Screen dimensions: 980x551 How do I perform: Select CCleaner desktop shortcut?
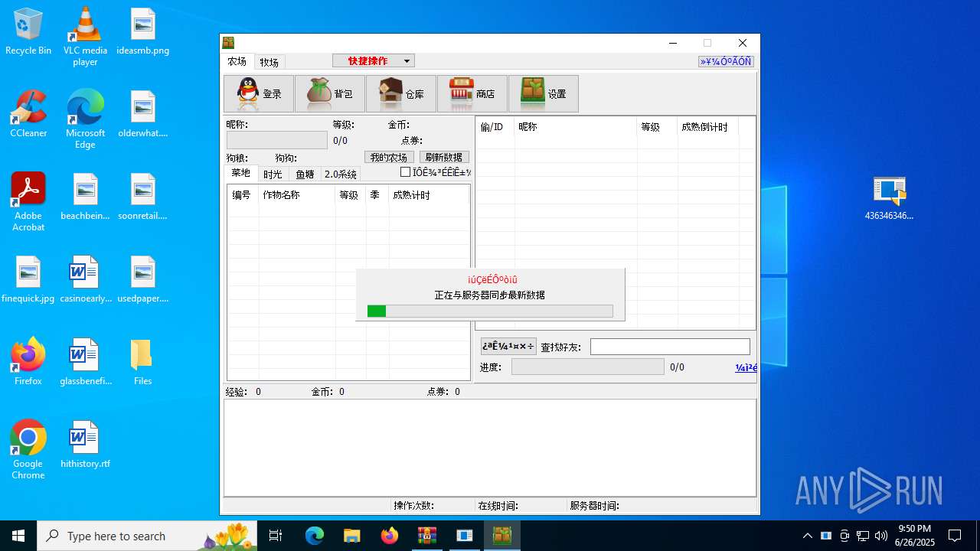click(x=28, y=115)
